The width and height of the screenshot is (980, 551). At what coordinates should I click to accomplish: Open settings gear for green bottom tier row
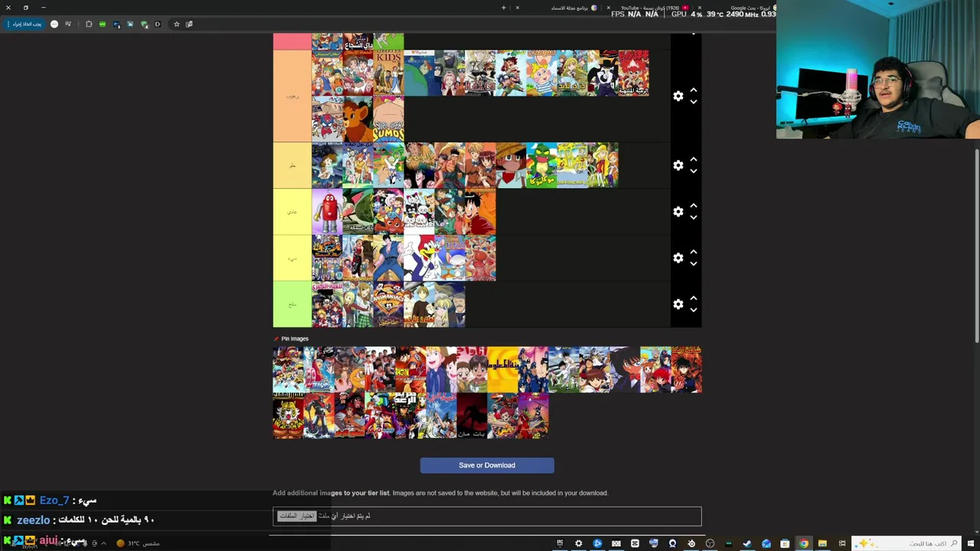click(678, 304)
